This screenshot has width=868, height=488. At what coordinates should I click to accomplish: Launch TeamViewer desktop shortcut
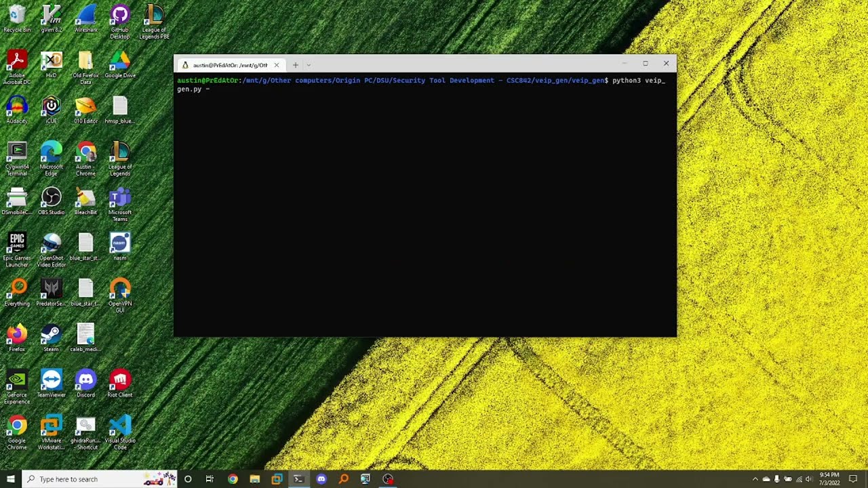[52, 384]
